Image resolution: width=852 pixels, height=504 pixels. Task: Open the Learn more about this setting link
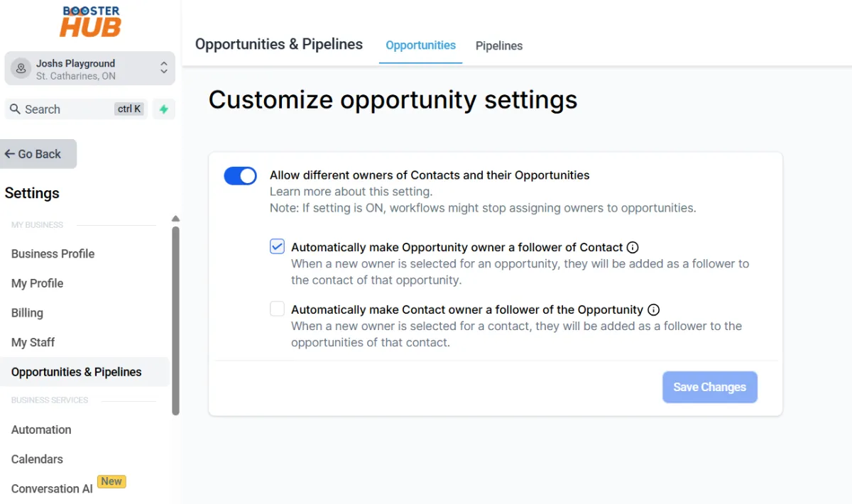(x=351, y=192)
